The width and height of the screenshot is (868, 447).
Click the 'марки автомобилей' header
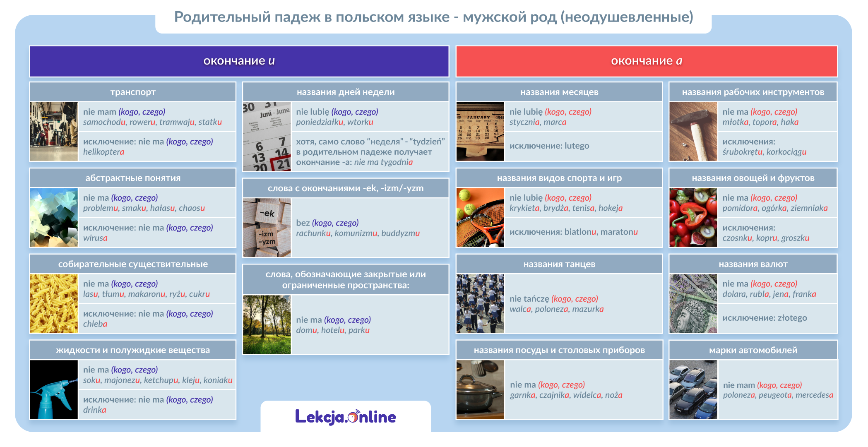tap(753, 350)
